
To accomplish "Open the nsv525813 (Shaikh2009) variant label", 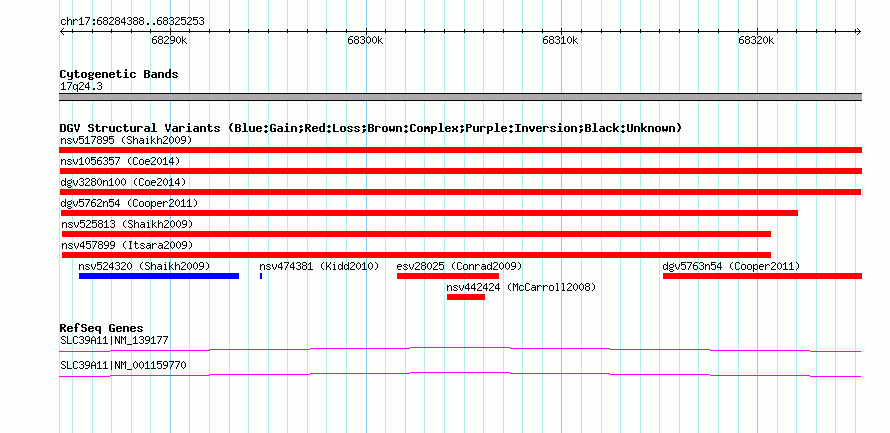I will [x=127, y=224].
